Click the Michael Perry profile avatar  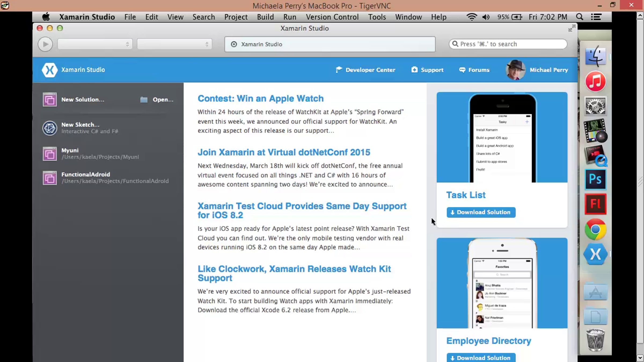[x=515, y=70]
